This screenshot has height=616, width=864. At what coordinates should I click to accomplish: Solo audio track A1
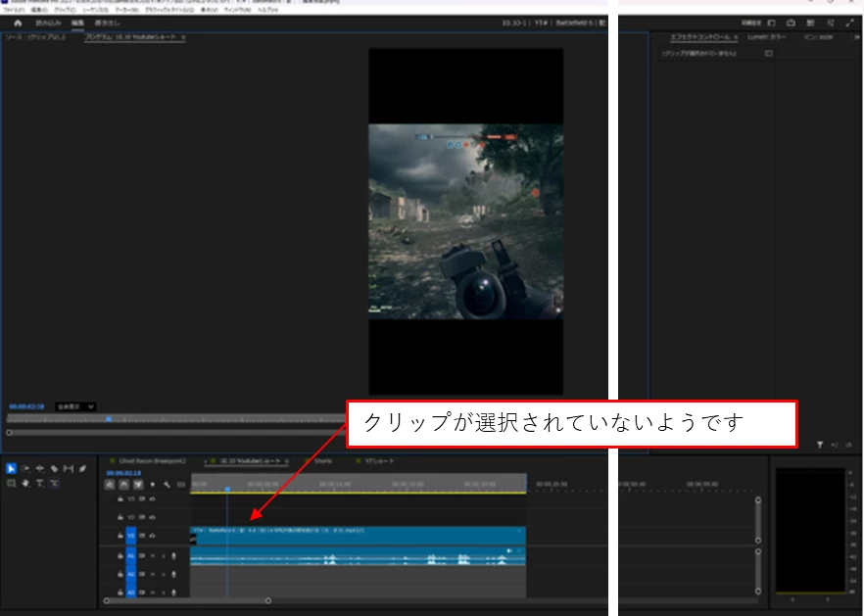pyautogui.click(x=163, y=556)
